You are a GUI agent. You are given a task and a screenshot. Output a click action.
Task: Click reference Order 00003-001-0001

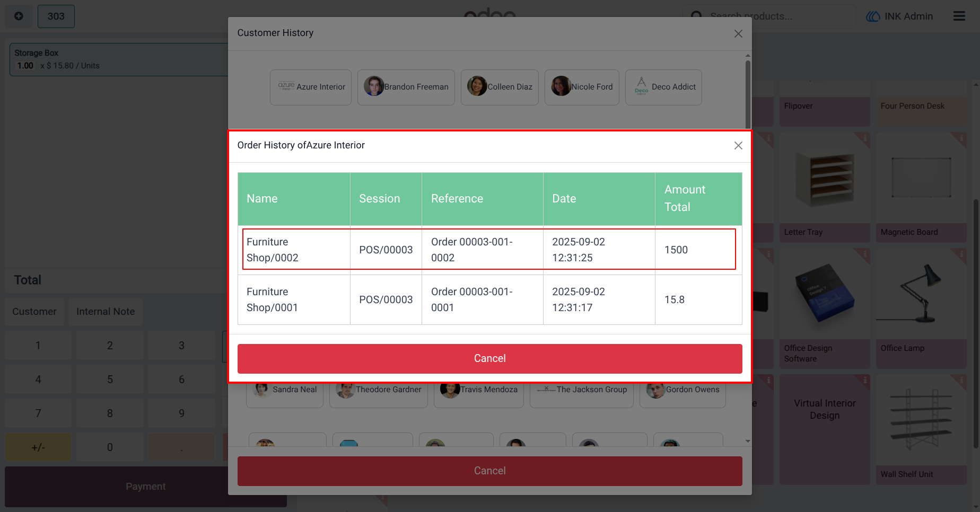click(x=483, y=300)
